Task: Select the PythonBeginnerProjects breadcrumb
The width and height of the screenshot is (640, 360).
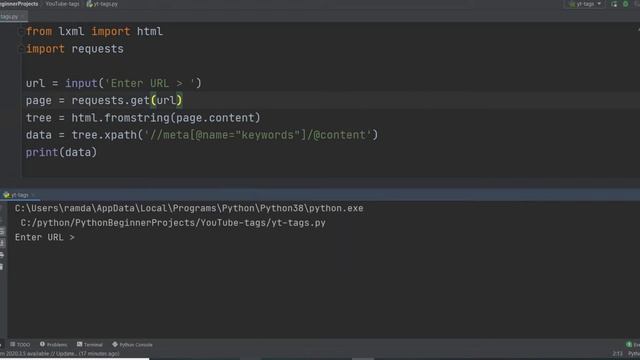Action: tap(19, 4)
